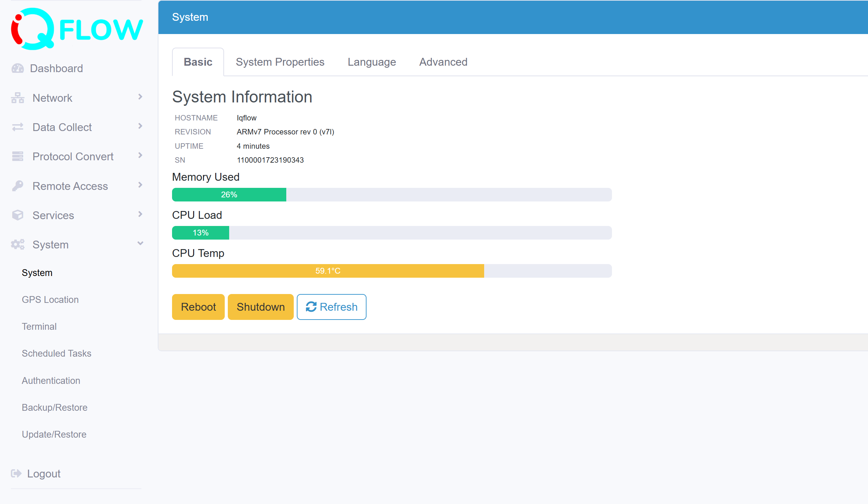Viewport: 868px width, 504px height.
Task: Click the Reboot button
Action: pos(198,307)
